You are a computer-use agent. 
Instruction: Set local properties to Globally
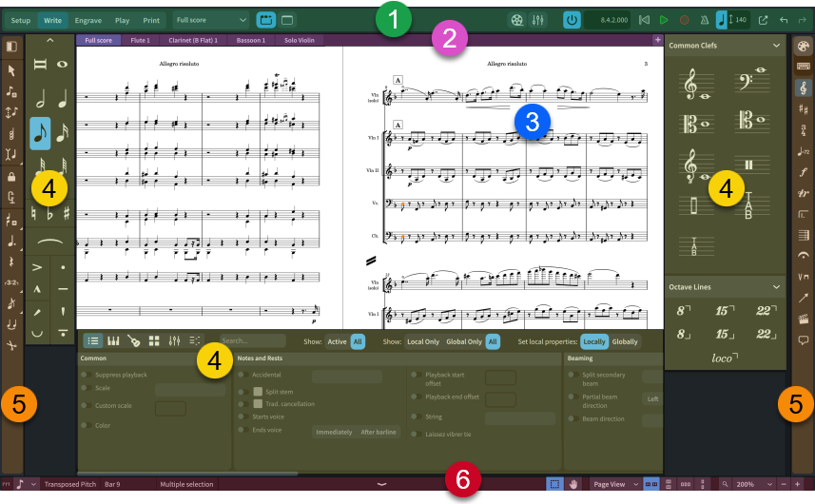pyautogui.click(x=625, y=340)
